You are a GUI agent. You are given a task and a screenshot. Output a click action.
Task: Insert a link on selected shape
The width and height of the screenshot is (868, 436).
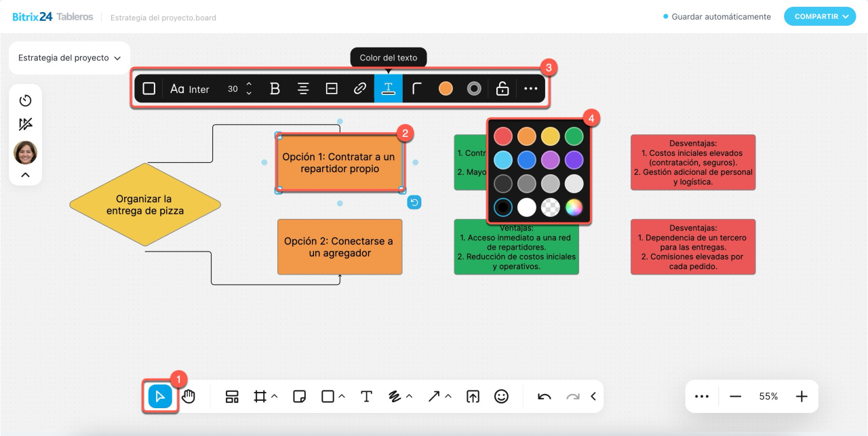pyautogui.click(x=360, y=89)
